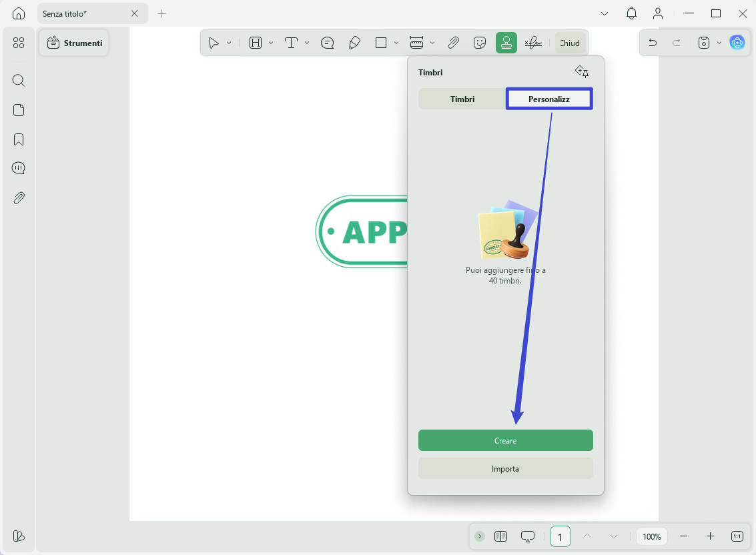
Task: Expand shape tool dropdown arrow
Action: coord(396,43)
